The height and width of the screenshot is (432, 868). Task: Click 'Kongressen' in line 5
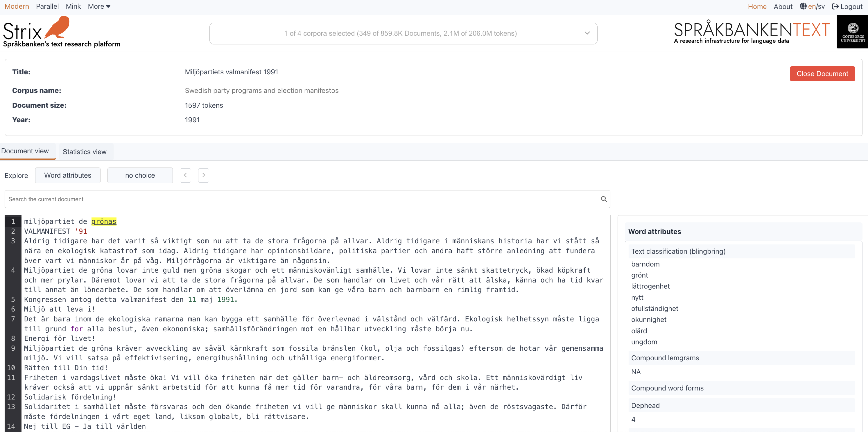click(x=45, y=299)
